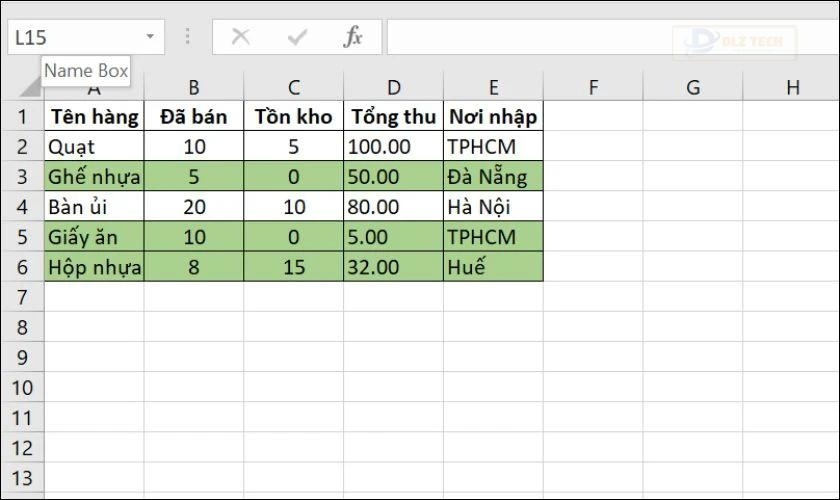Screen dimensions: 840x500
Task: Click the formula bar input area
Action: (x=613, y=37)
